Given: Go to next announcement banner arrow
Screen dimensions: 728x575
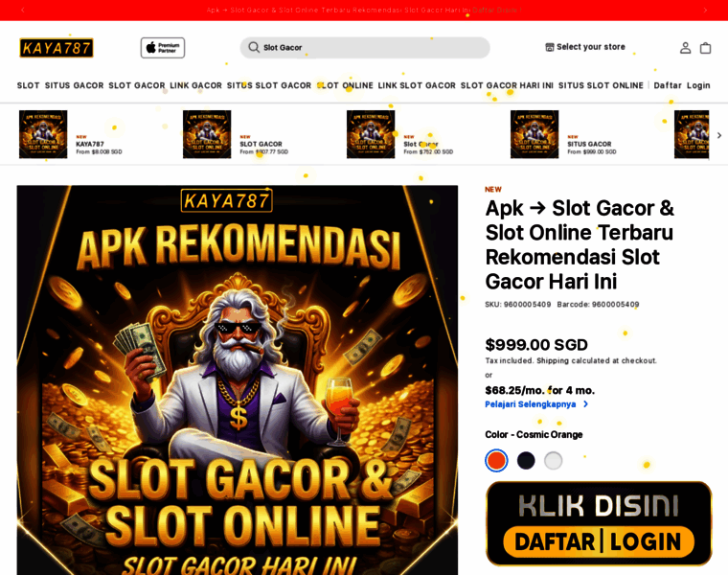Looking at the screenshot, I should [705, 10].
